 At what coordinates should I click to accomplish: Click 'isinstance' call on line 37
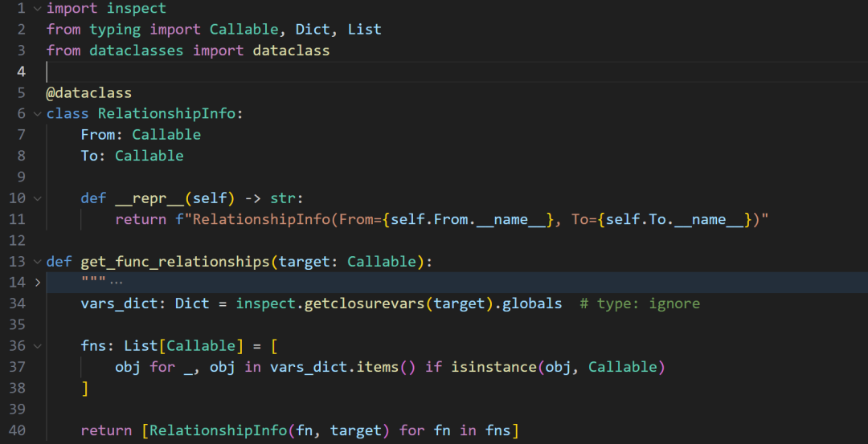493,367
